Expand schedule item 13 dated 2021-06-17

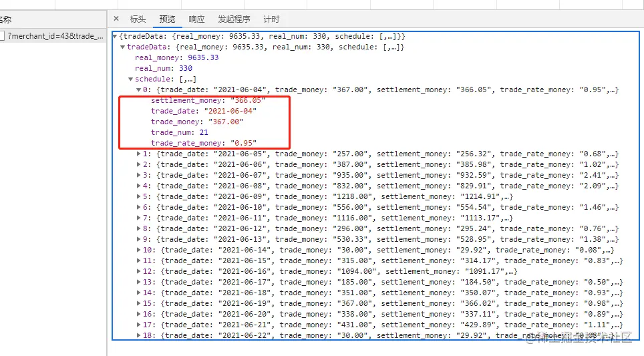tap(139, 282)
